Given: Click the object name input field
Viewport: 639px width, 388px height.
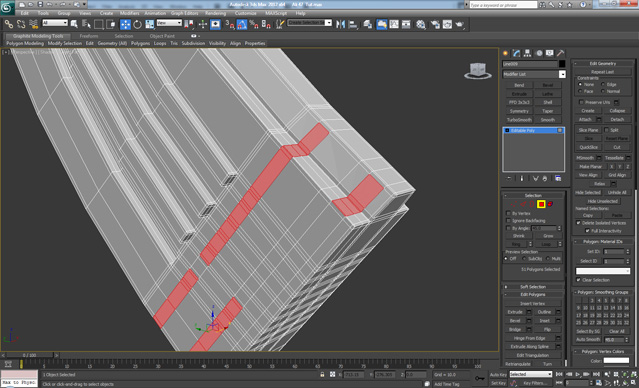Looking at the screenshot, I should coord(530,64).
